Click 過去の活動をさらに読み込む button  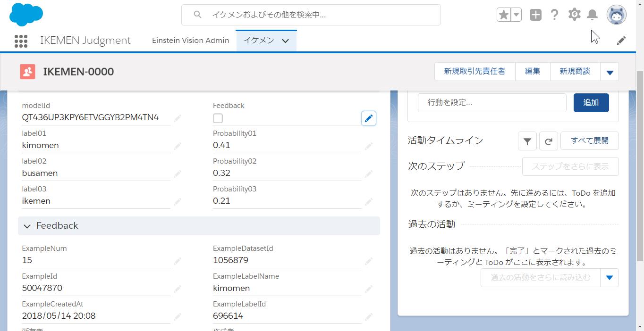coord(541,278)
